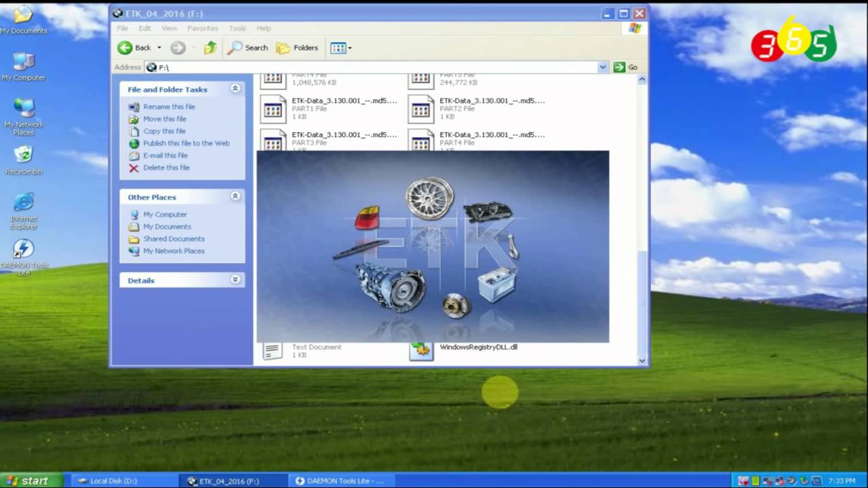Collapse the Other Places panel
868x488 pixels.
(235, 197)
